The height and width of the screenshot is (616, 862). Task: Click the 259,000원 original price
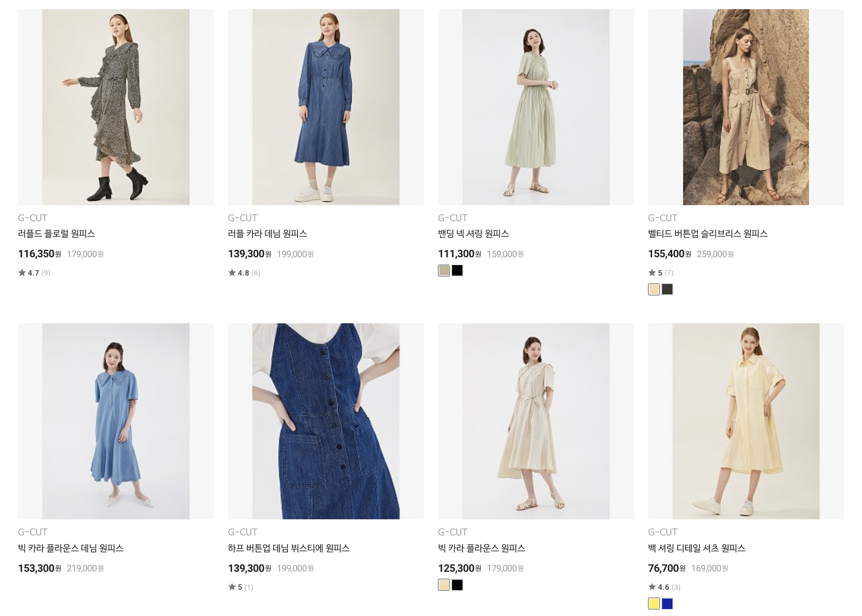point(715,254)
